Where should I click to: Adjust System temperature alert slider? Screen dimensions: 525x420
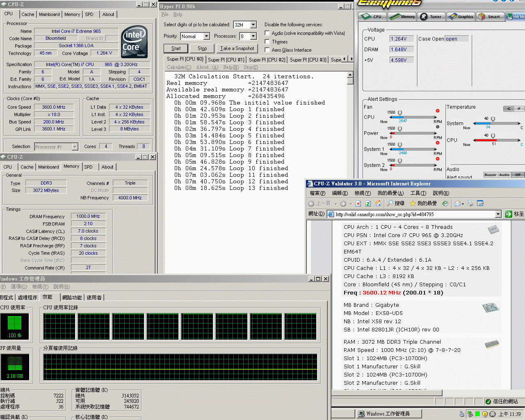[493, 119]
